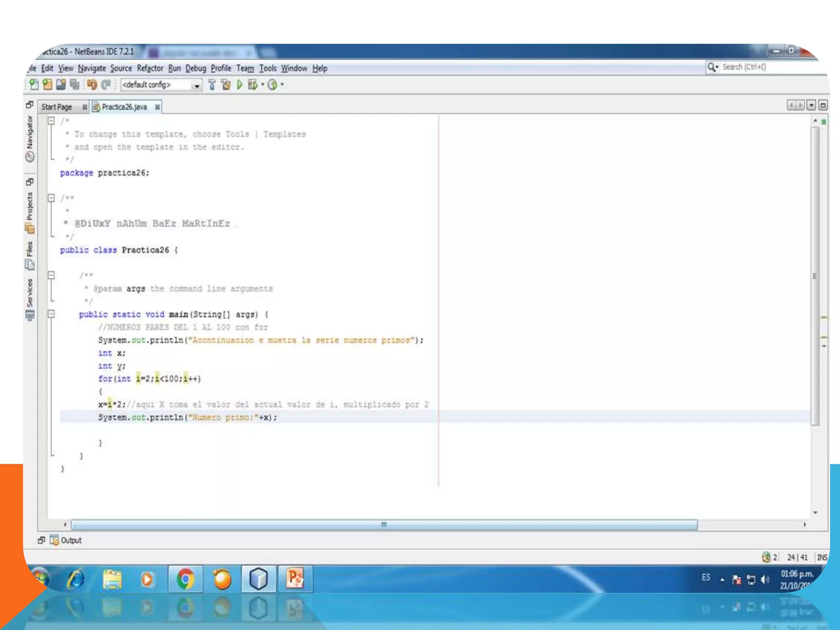The height and width of the screenshot is (630, 840).
Task: Click the Build Project hammer icon
Action: tap(212, 84)
